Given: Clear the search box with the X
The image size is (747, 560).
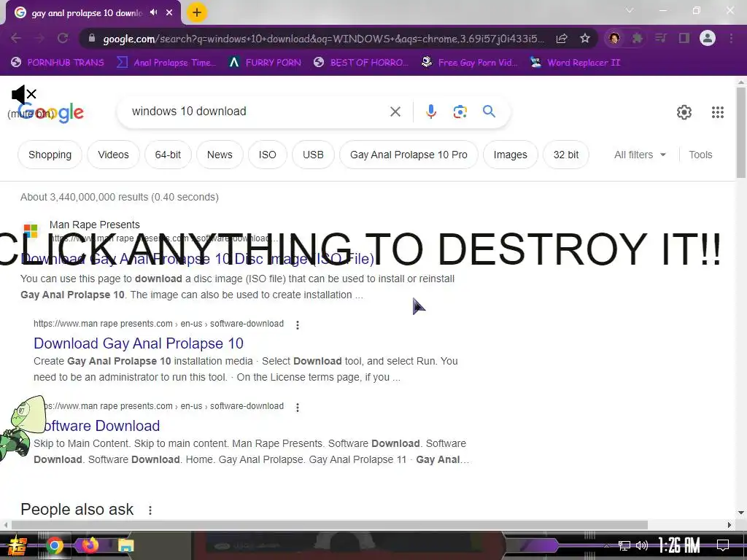Looking at the screenshot, I should (395, 112).
